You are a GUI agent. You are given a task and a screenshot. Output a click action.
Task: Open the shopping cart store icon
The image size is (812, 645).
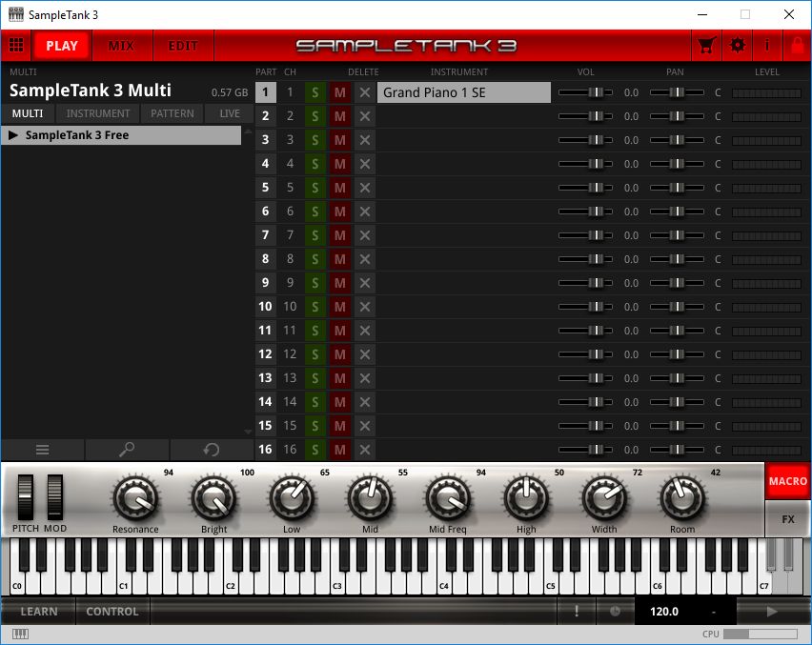(707, 46)
